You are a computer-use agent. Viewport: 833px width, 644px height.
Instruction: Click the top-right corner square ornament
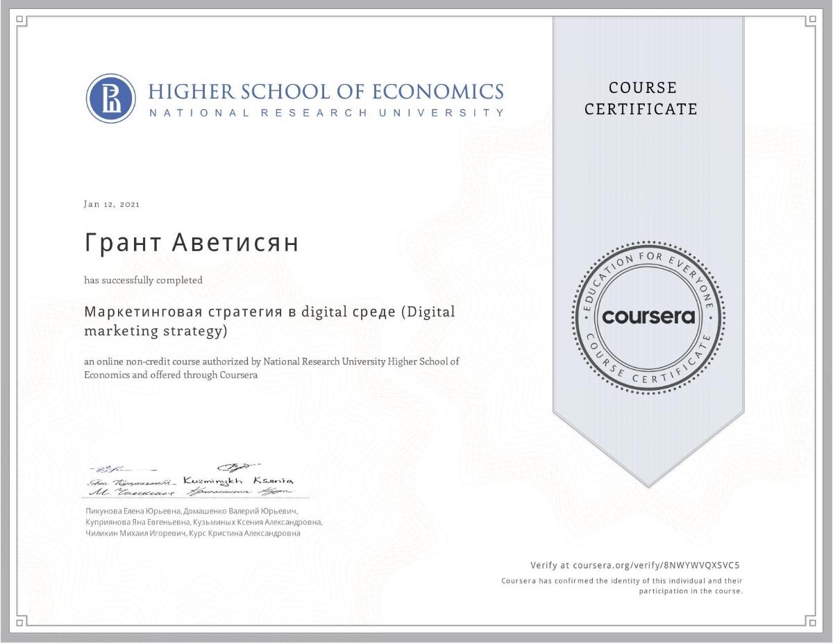tap(811, 21)
